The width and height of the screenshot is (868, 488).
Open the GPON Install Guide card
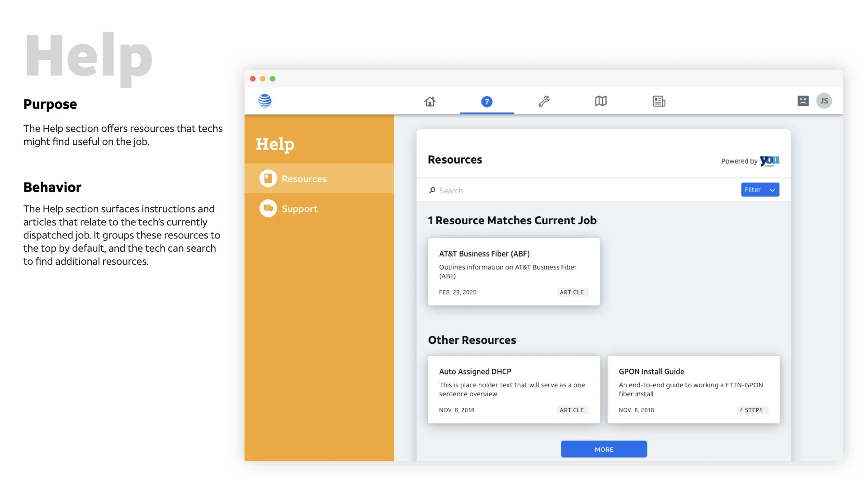[x=693, y=389]
